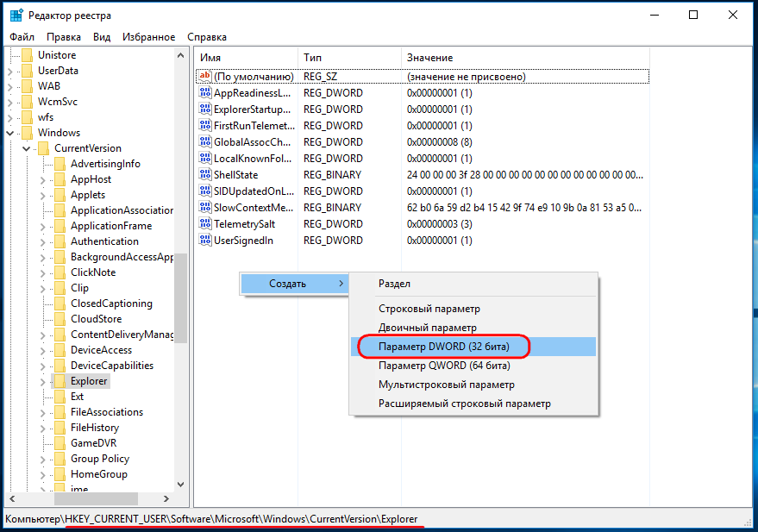Select the SIDUpdatedOnL... value icon
This screenshot has width=758, height=532.
[x=205, y=191]
